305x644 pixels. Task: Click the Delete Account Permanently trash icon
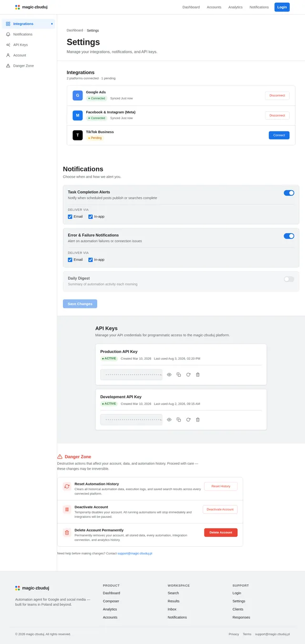(67, 533)
